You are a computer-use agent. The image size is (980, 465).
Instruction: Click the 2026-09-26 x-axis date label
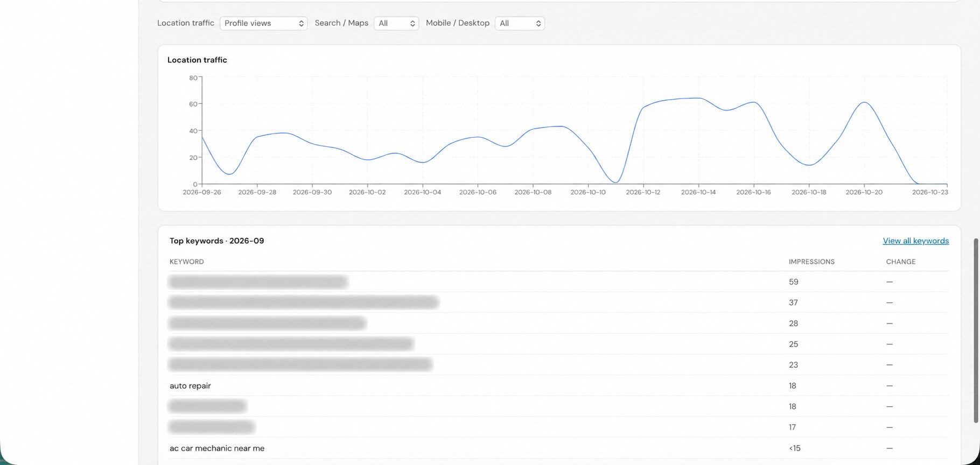[x=202, y=192]
